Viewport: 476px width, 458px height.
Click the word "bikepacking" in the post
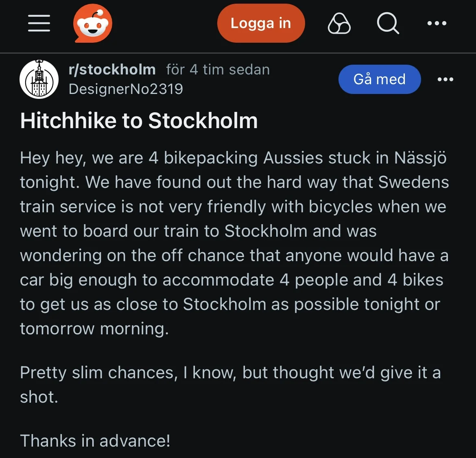(x=211, y=158)
